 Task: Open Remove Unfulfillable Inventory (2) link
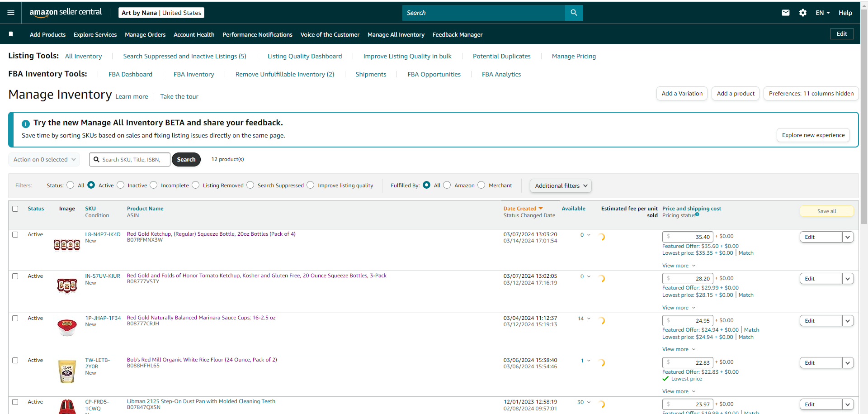point(285,74)
